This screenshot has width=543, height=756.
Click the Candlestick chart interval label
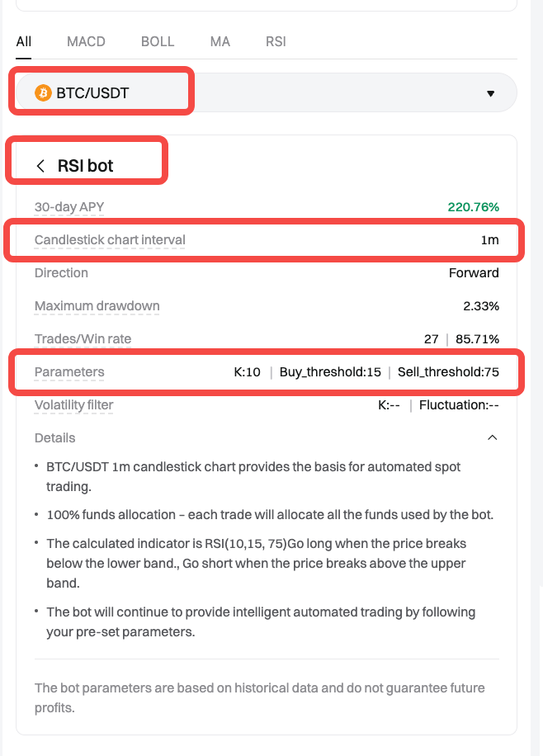tap(109, 239)
